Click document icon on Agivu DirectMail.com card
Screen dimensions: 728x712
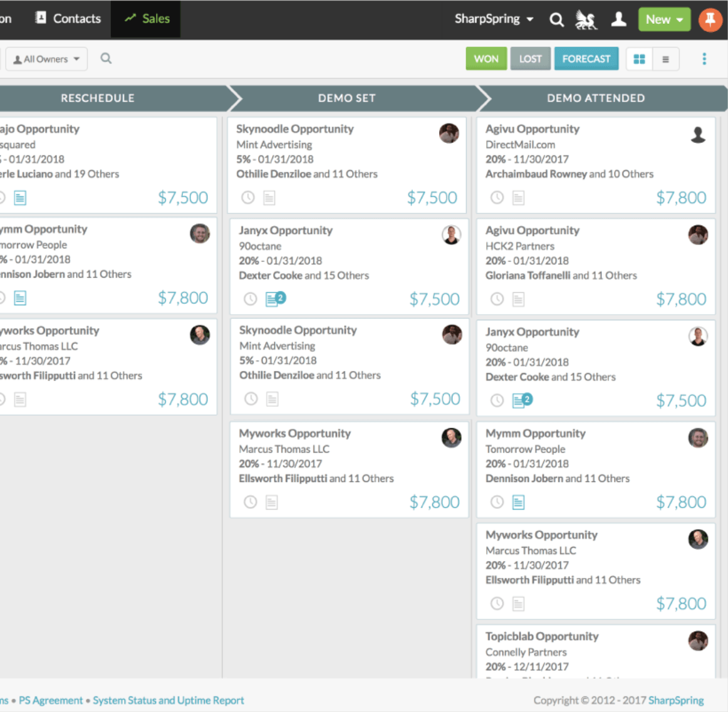518,198
